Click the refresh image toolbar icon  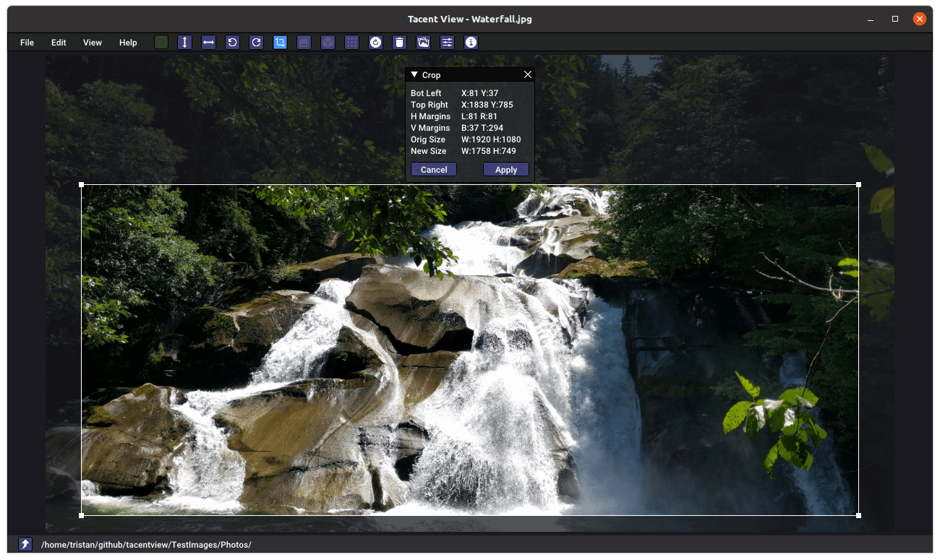(x=375, y=43)
